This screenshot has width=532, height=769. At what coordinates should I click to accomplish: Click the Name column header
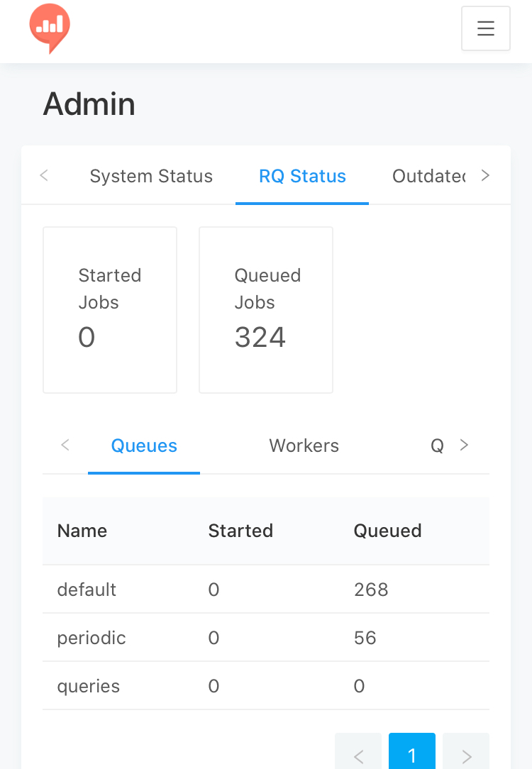coord(82,531)
